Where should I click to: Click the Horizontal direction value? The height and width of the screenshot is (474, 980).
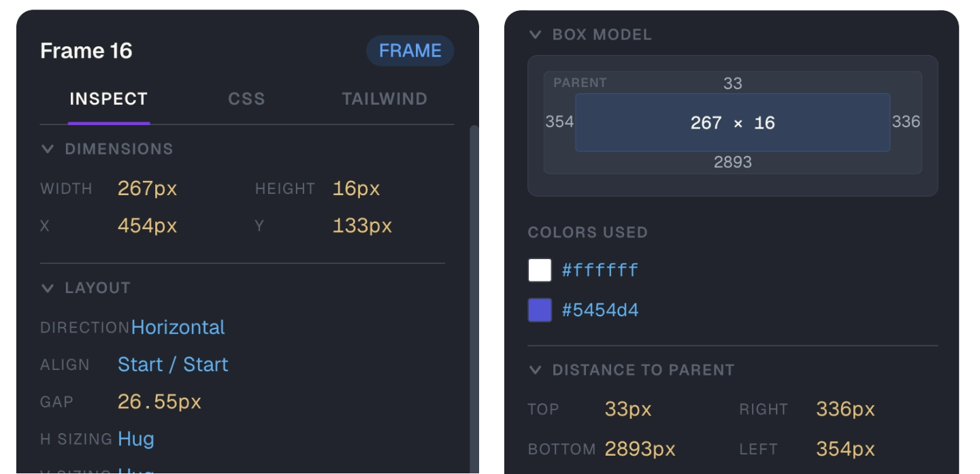click(x=178, y=327)
